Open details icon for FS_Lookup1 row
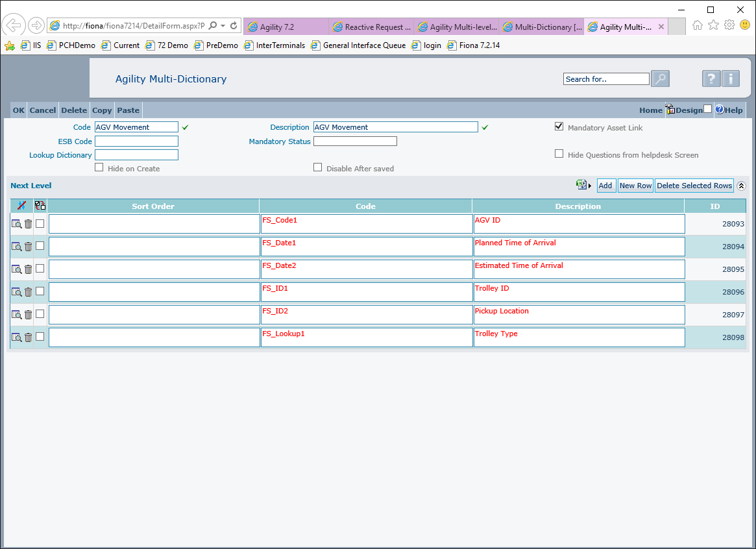756x549 pixels. pos(16,337)
